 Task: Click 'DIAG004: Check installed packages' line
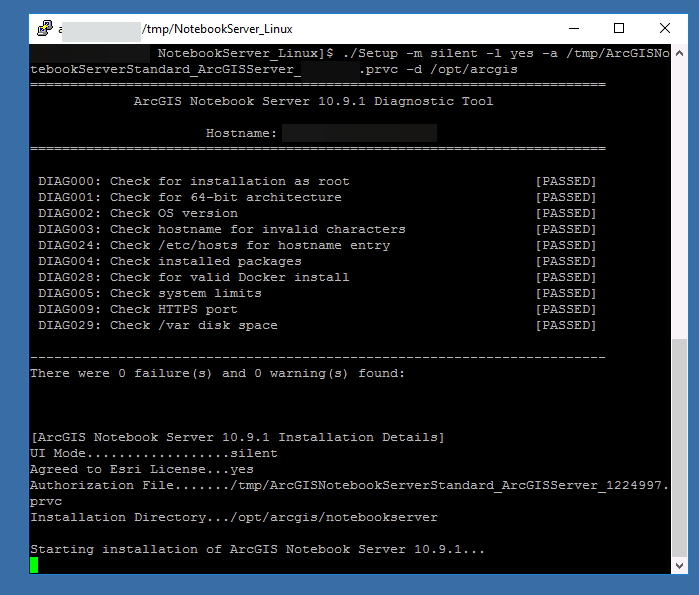tap(169, 262)
